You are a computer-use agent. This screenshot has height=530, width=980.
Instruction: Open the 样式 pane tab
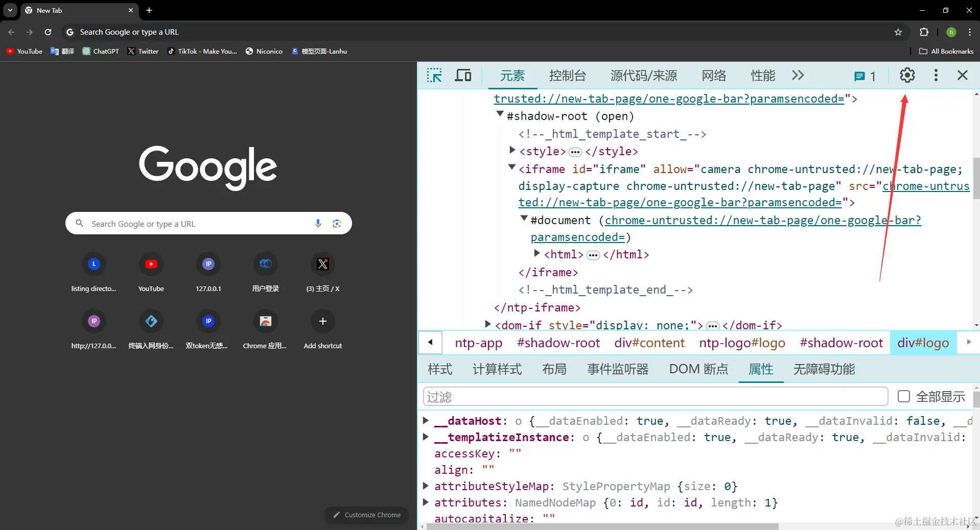[440, 369]
